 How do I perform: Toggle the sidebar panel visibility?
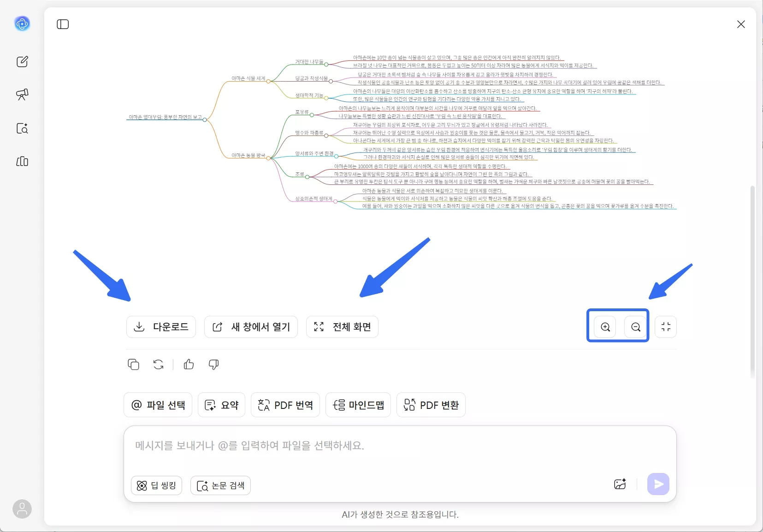coord(62,24)
